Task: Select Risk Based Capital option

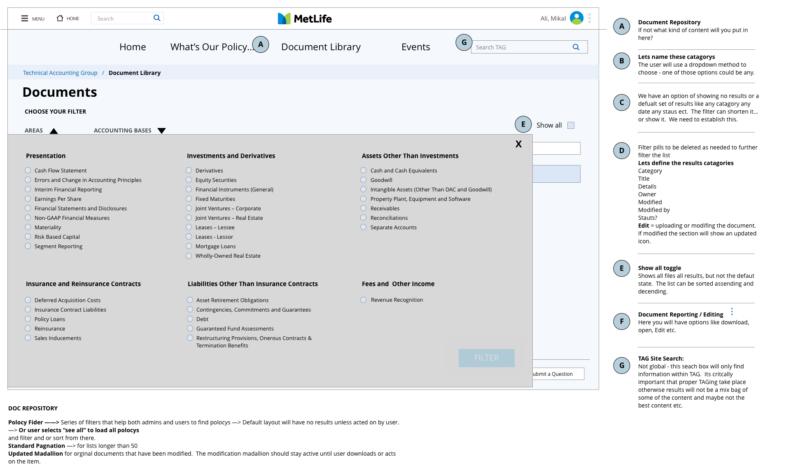Action: coord(28,237)
